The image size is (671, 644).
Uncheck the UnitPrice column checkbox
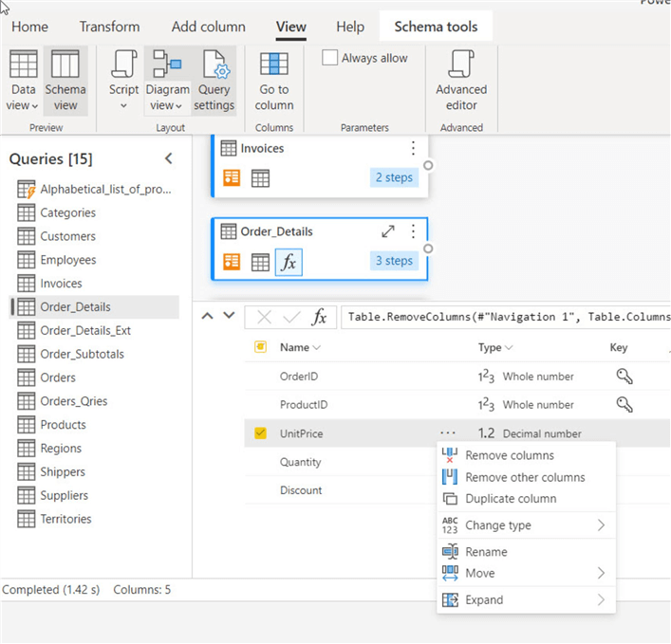260,433
